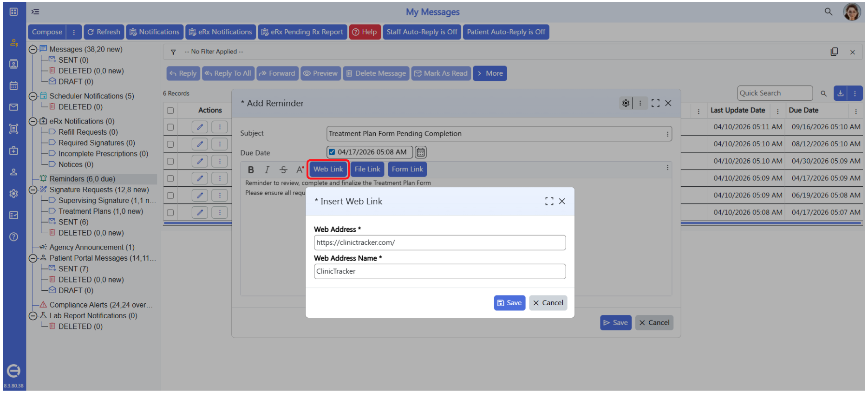Click into the Web Address field

(440, 242)
